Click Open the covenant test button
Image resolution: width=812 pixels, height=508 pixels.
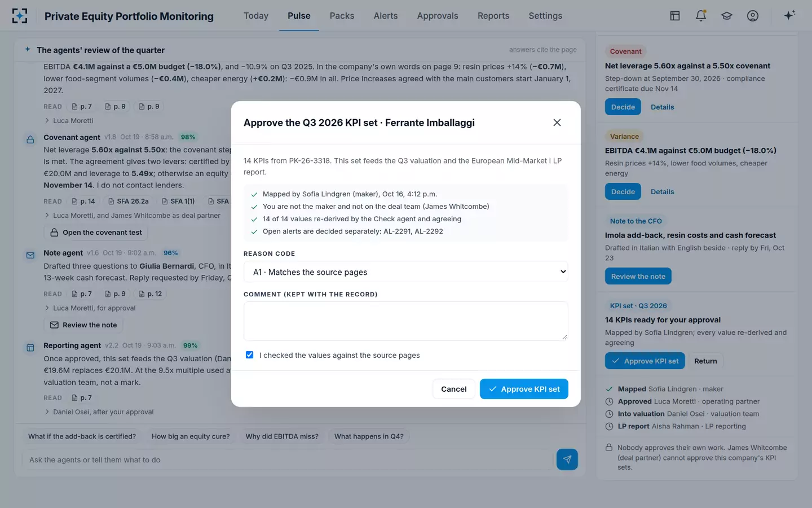[96, 233]
